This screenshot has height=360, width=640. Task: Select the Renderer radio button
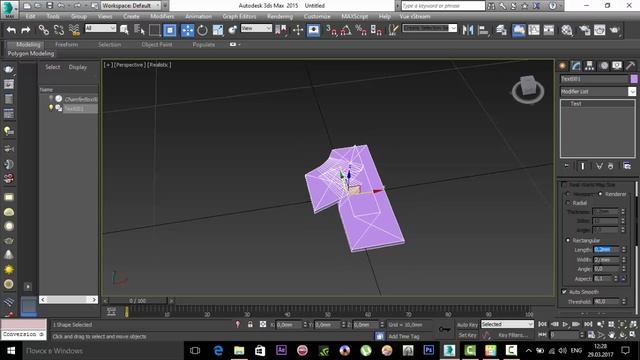600,194
